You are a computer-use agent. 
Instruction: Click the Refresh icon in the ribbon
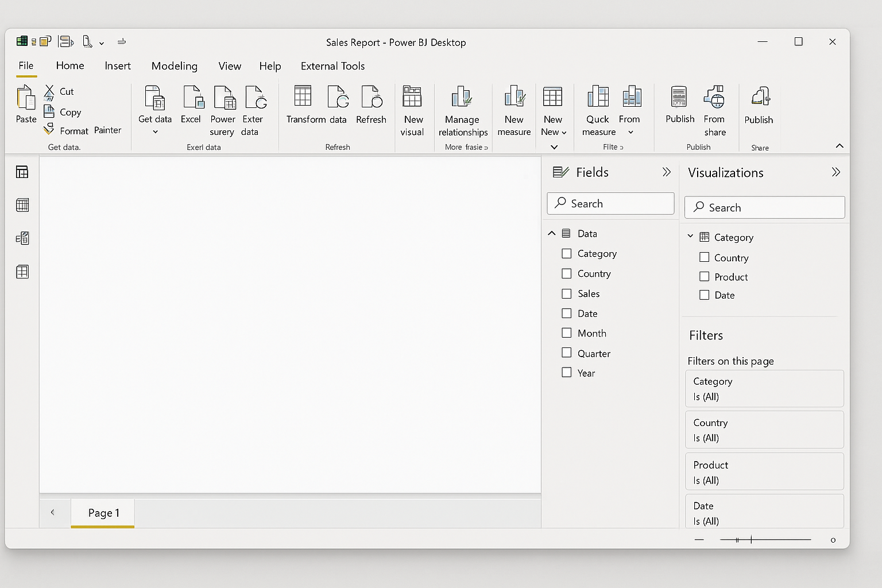[372, 97]
